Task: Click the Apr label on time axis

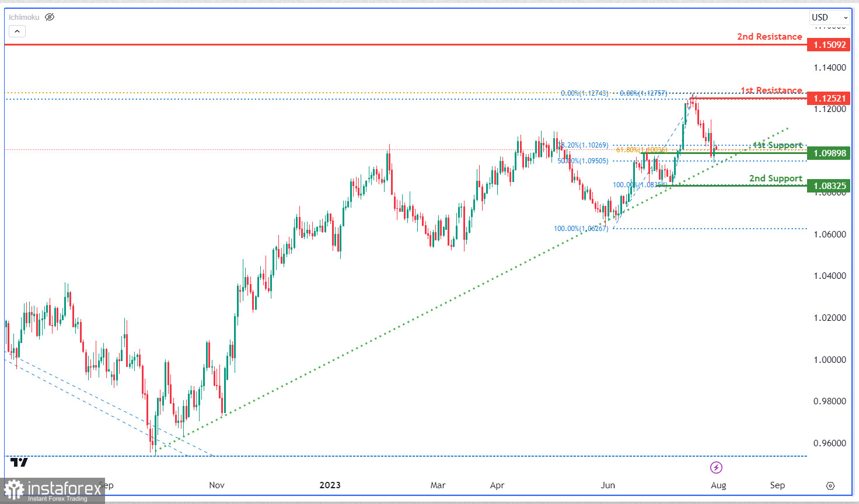Action: coord(497,485)
